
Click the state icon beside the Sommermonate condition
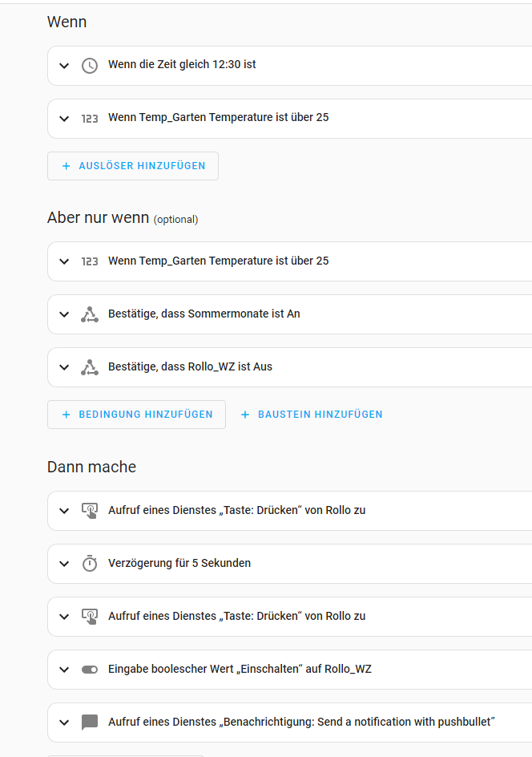(x=90, y=314)
